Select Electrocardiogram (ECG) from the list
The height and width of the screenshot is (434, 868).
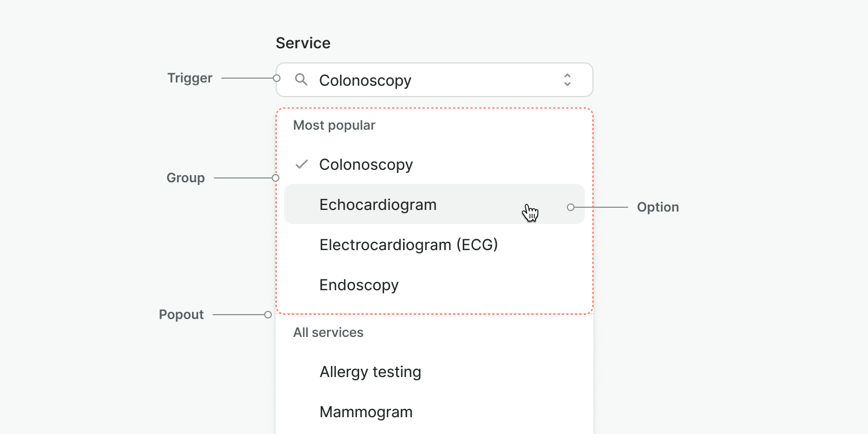434,245
